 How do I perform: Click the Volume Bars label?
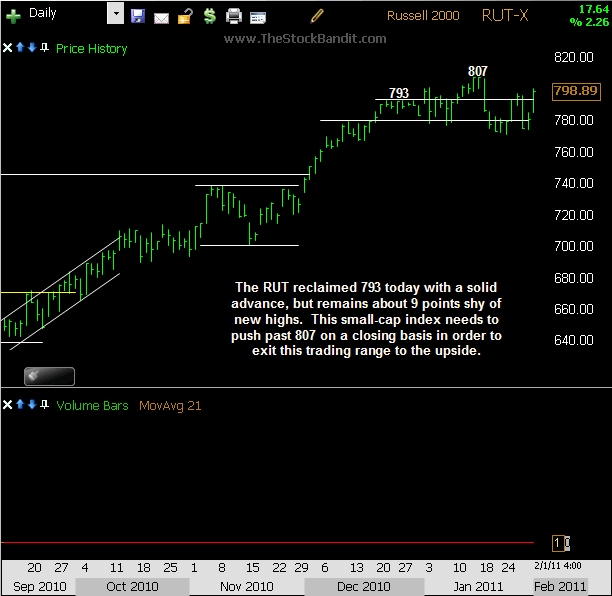coord(92,405)
